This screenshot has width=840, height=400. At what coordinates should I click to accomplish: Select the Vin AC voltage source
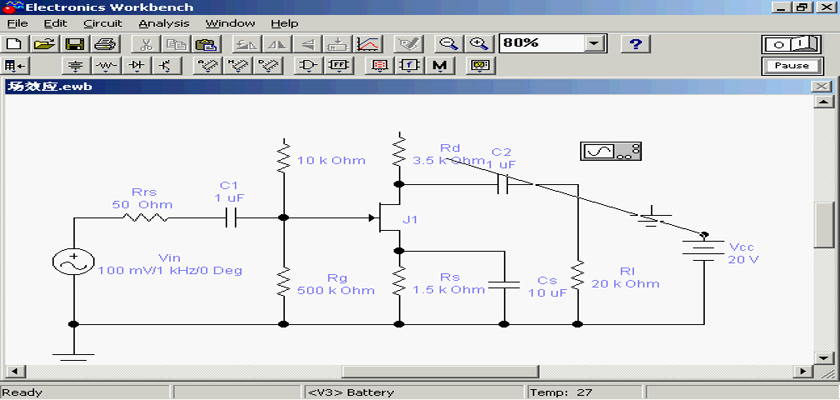(73, 262)
